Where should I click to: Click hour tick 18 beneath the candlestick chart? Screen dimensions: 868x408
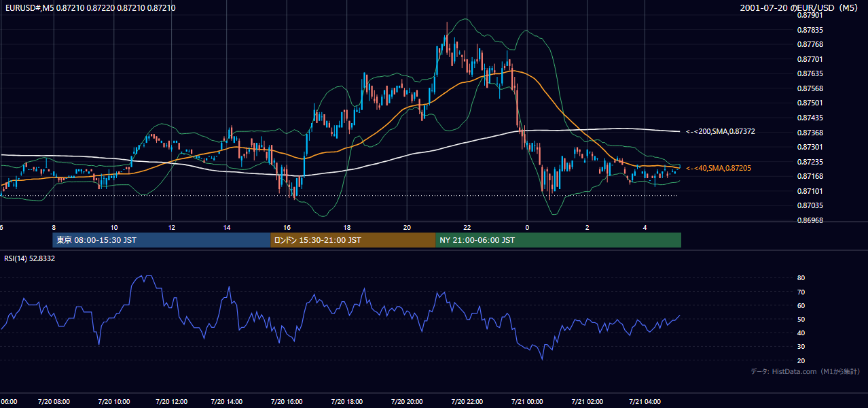pos(347,227)
